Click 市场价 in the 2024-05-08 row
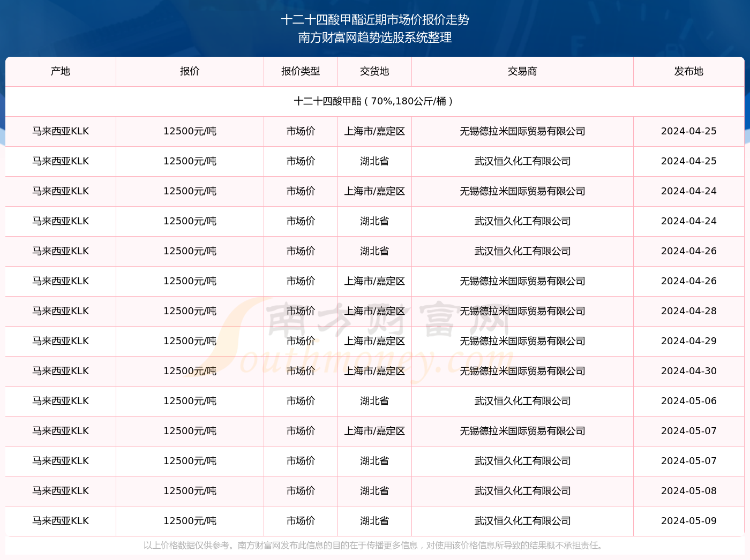 [x=301, y=491]
